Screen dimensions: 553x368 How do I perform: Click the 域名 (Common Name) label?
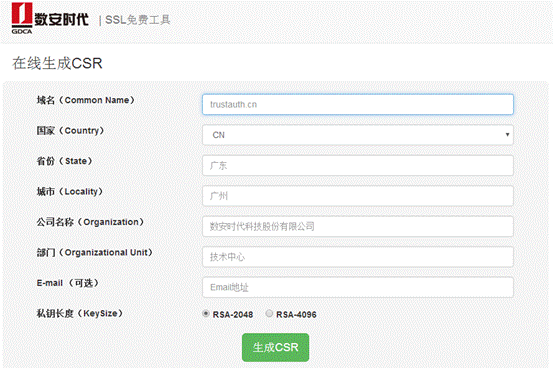point(86,100)
